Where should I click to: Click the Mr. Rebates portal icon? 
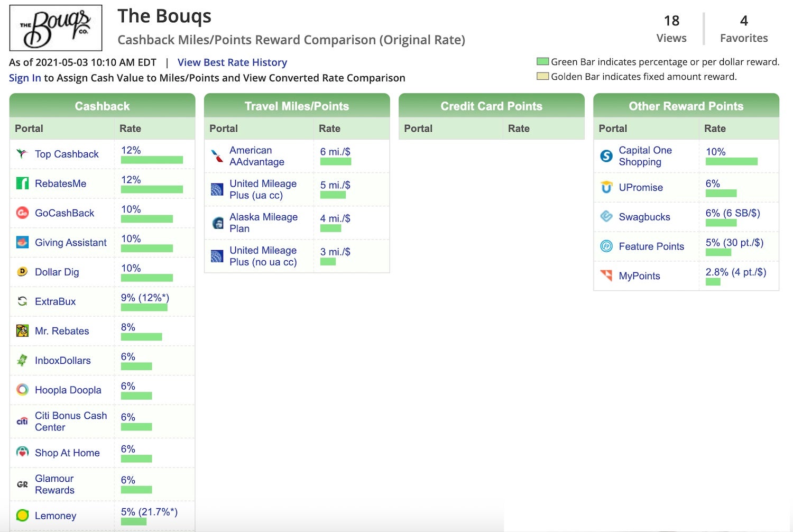(x=22, y=331)
